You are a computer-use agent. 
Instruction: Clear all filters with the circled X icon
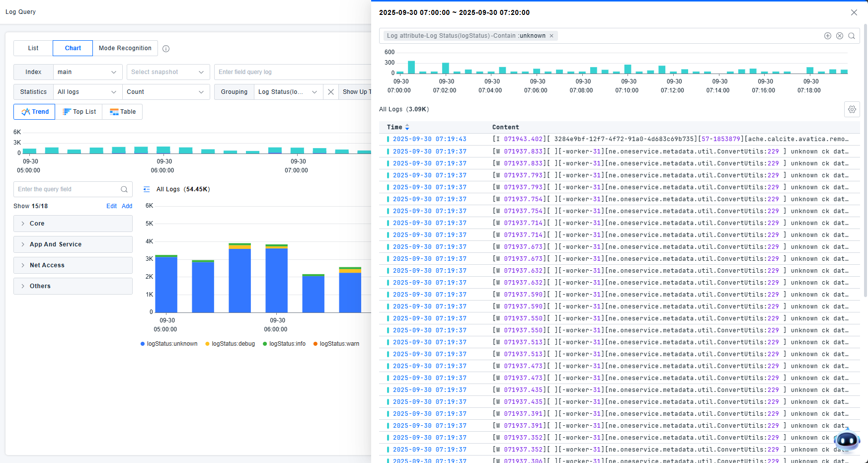839,36
